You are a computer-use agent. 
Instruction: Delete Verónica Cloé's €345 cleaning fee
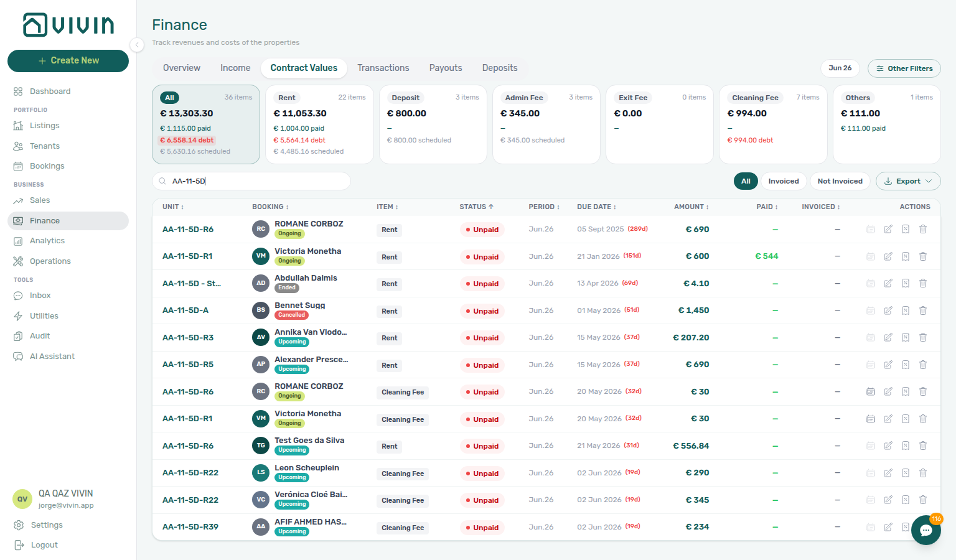pyautogui.click(x=923, y=500)
